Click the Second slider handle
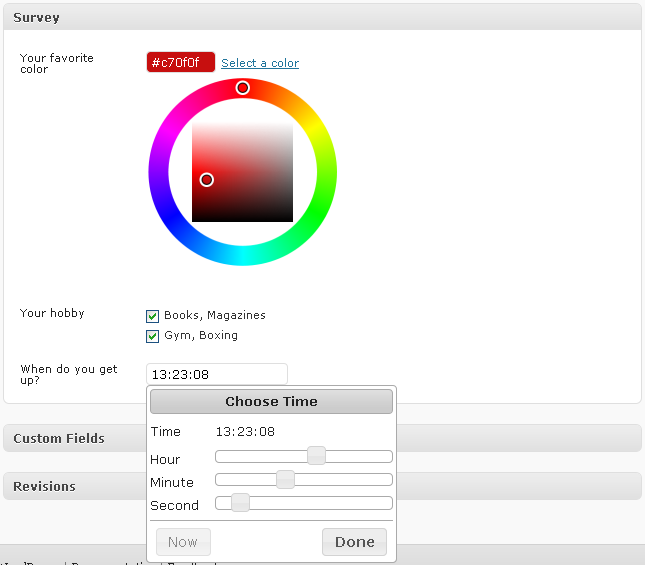The image size is (645, 565). click(x=240, y=503)
